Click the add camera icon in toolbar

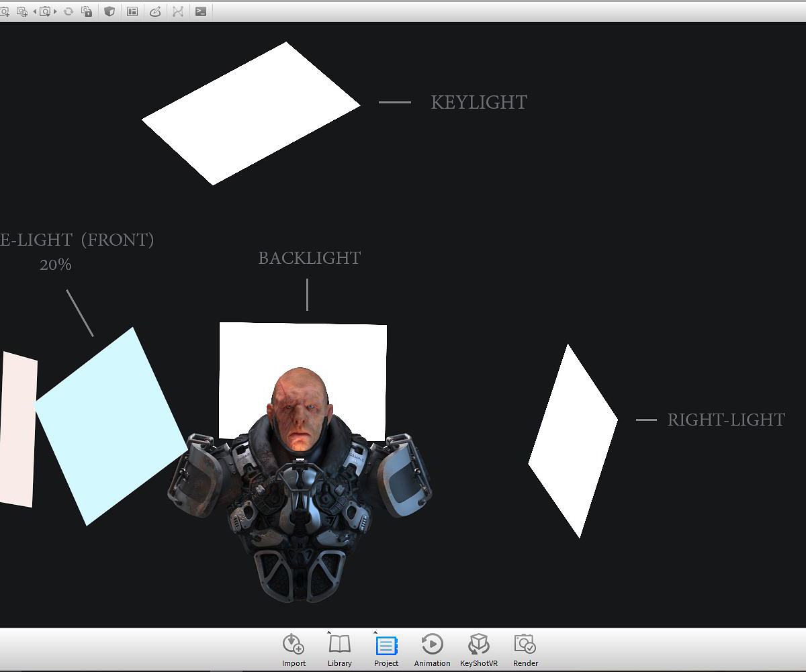click(x=4, y=11)
